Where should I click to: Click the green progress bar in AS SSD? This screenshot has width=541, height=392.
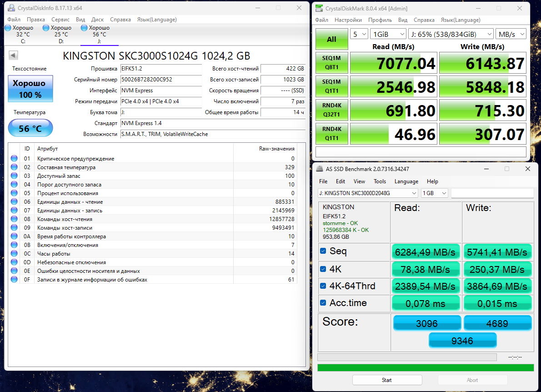point(426,367)
